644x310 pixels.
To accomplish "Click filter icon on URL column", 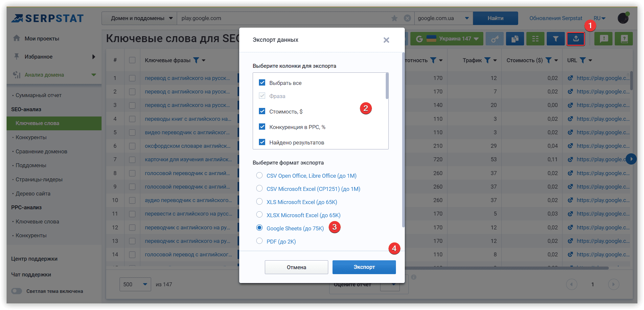I will [x=583, y=60].
